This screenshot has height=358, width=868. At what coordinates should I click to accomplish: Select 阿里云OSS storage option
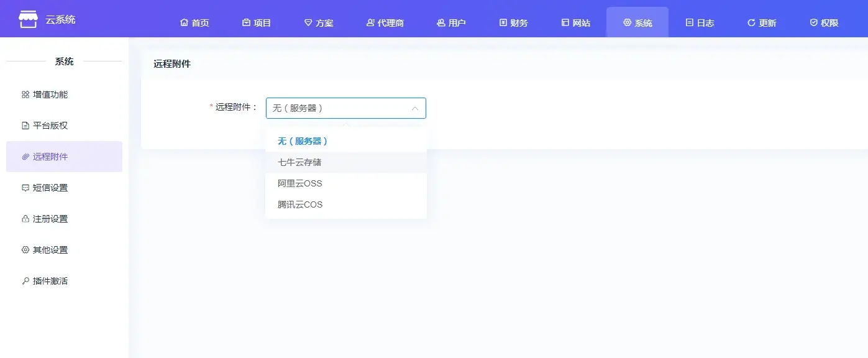pos(300,183)
